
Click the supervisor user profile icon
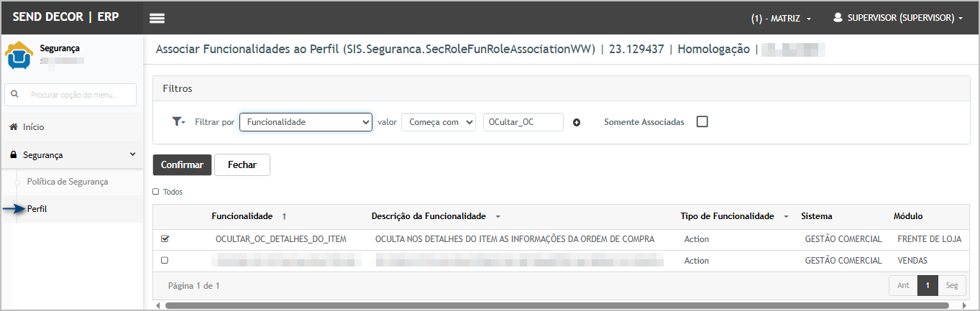pyautogui.click(x=837, y=17)
